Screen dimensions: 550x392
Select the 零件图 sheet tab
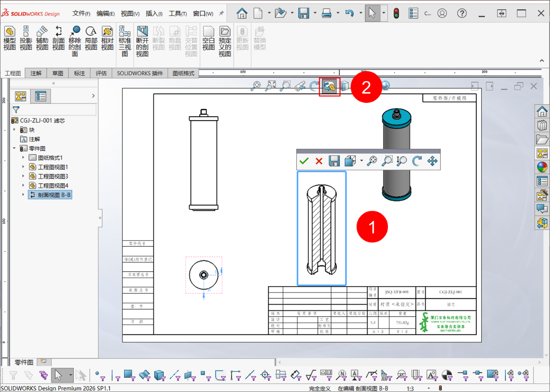24,362
